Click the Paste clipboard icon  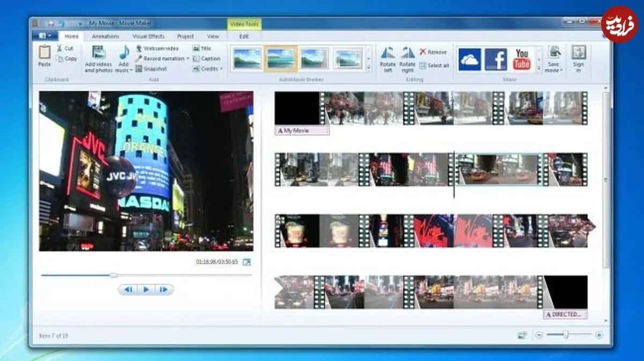[45, 53]
